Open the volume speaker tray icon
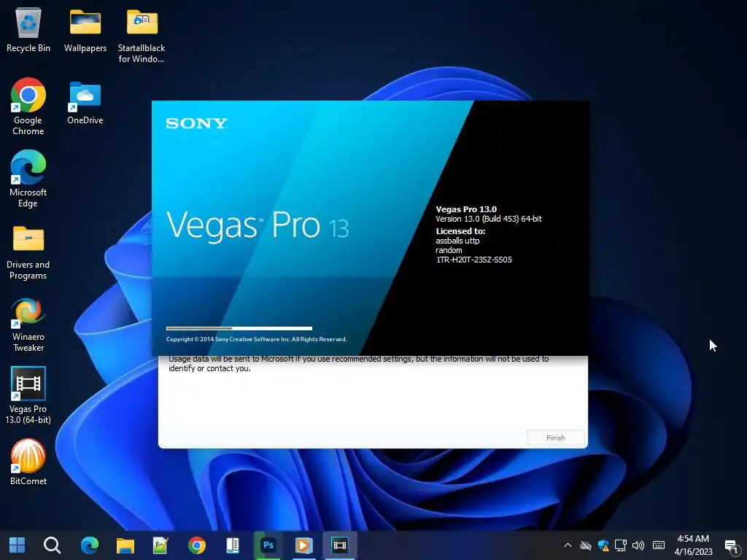 [x=638, y=545]
